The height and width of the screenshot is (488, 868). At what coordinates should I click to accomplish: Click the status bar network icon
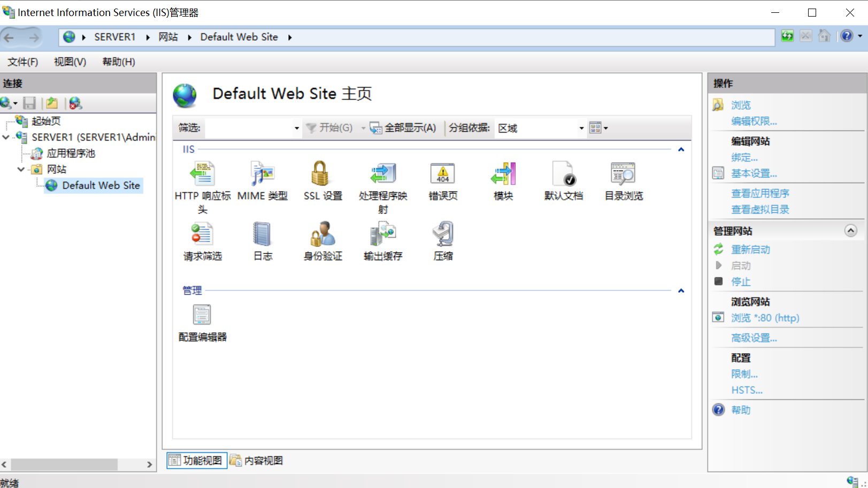(x=852, y=482)
